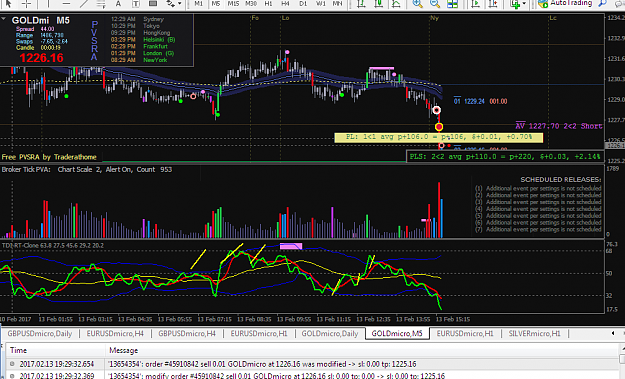
Task: Switch chart to M15 timeframe
Action: tap(233, 4)
